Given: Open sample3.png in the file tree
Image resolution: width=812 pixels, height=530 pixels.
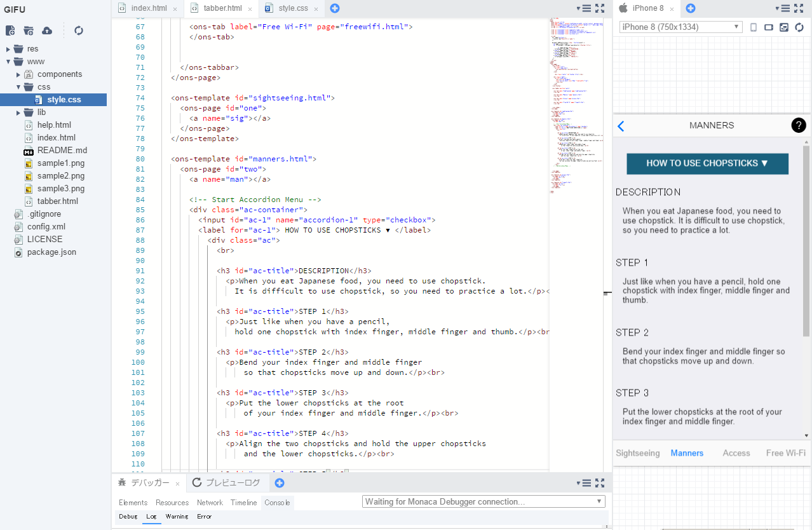Looking at the screenshot, I should (x=61, y=189).
